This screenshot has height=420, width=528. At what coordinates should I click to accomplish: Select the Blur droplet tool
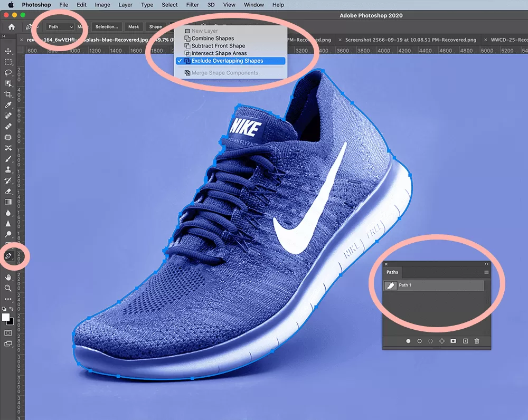8,213
